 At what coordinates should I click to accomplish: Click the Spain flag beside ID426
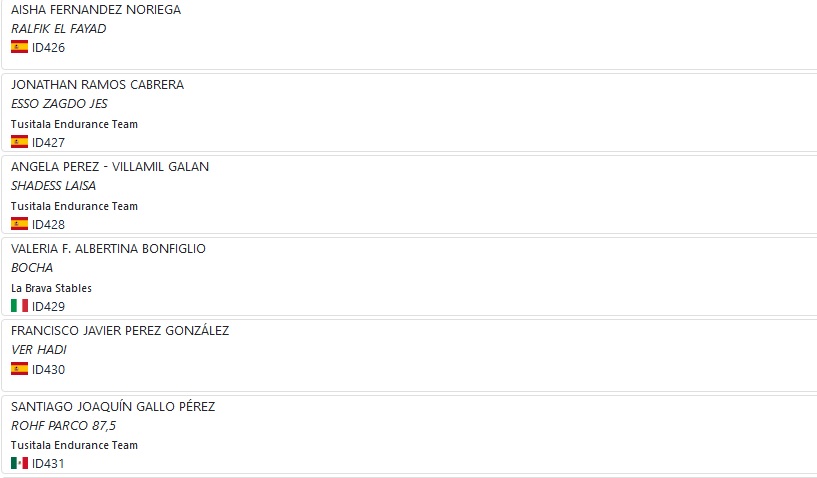19,47
